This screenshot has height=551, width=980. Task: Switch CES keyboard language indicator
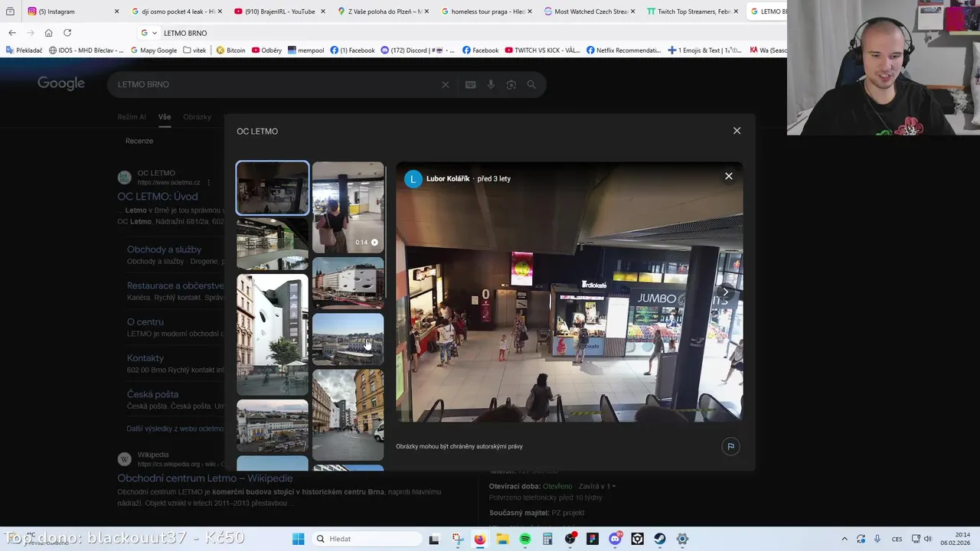click(x=897, y=539)
